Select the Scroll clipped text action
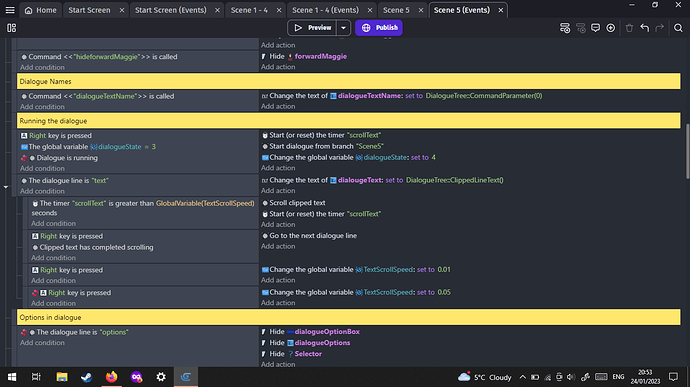Image resolution: width=690 pixels, height=387 pixels. tap(294, 203)
